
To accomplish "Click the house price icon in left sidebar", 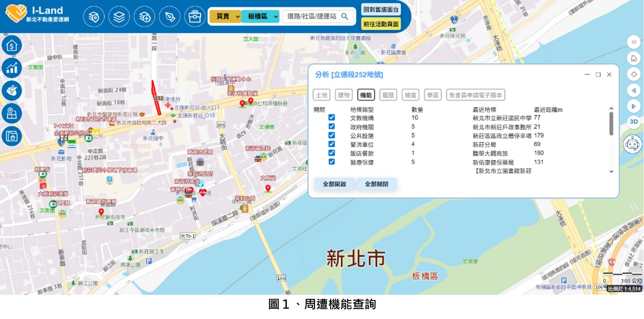I will click(x=12, y=45).
